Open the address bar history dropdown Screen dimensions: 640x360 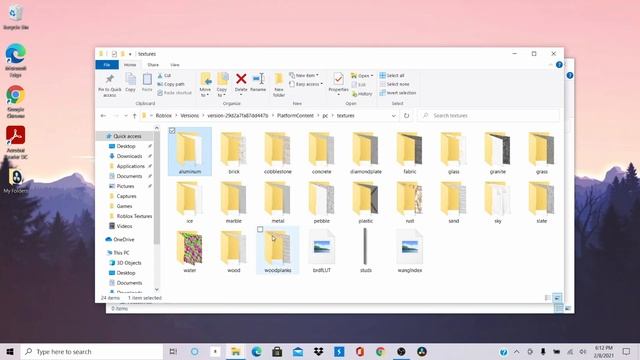coord(393,116)
